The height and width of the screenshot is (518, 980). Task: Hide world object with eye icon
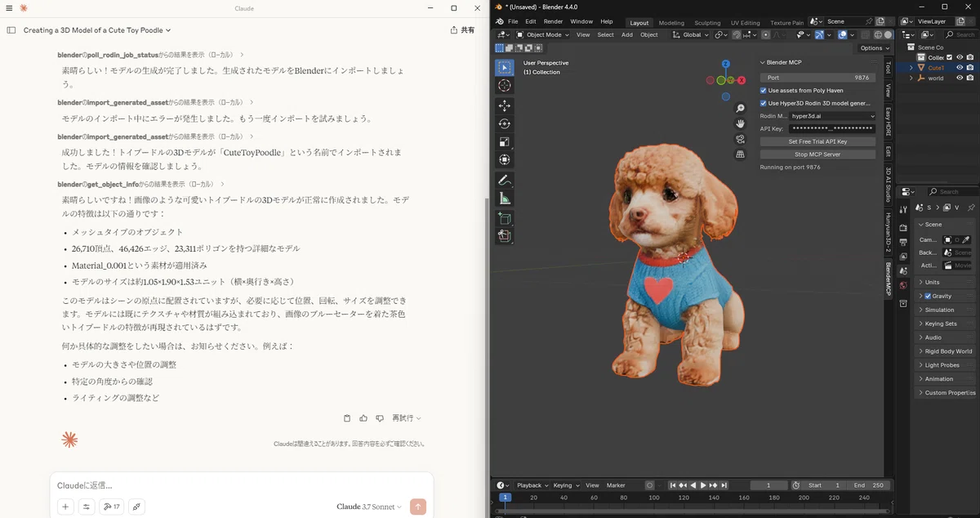click(960, 78)
